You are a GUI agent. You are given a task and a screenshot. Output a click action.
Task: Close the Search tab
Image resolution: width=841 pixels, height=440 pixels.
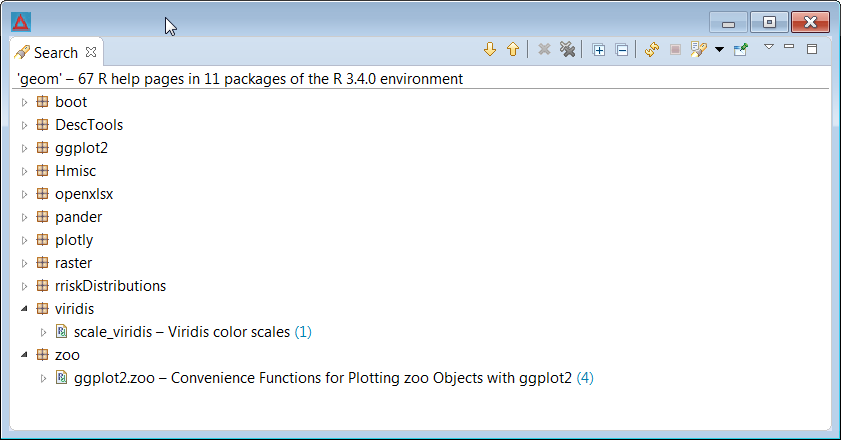pyautogui.click(x=91, y=52)
